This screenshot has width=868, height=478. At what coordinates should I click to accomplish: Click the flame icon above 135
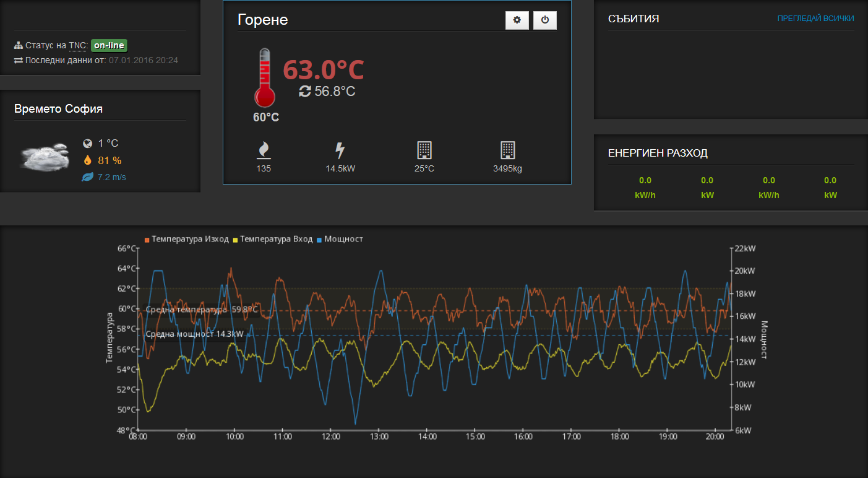(x=264, y=150)
